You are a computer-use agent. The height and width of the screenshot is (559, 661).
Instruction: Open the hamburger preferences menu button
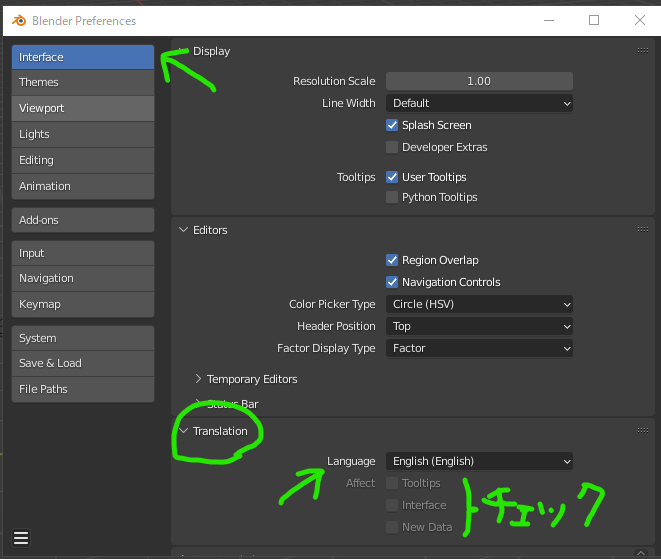(x=21, y=538)
